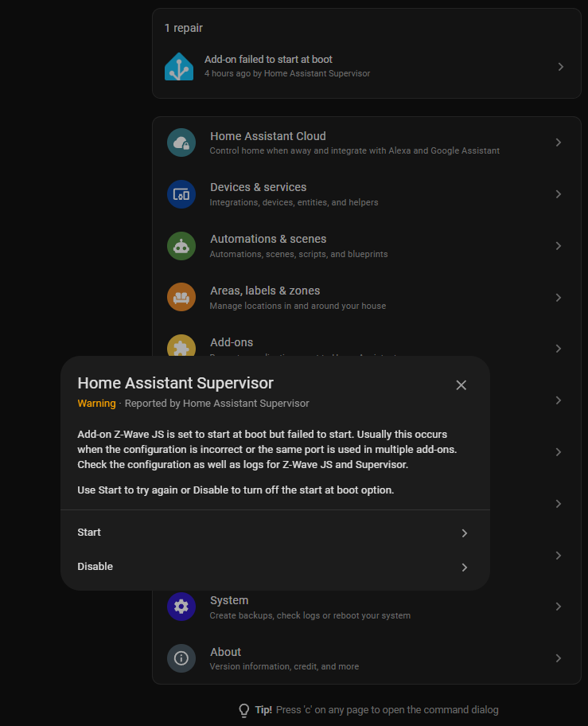Click the Home Assistant Cloud icon

point(181,142)
